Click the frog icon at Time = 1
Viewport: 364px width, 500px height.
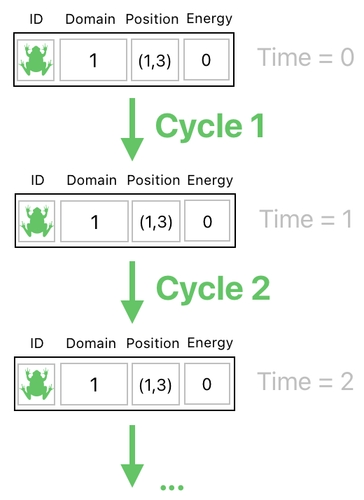tap(37, 221)
